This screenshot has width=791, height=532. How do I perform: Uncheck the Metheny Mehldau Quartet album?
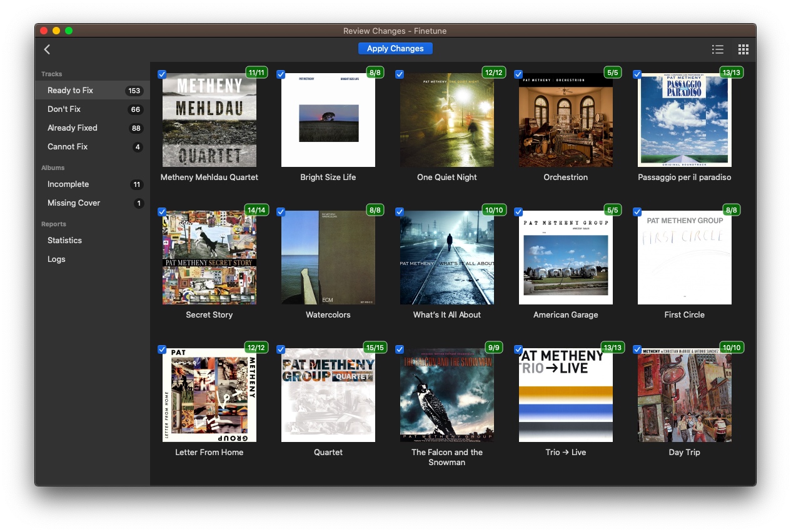[162, 74]
